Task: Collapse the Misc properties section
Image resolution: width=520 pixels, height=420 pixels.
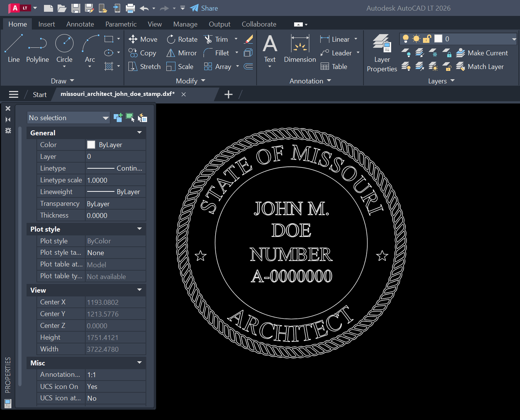Action: click(x=139, y=362)
